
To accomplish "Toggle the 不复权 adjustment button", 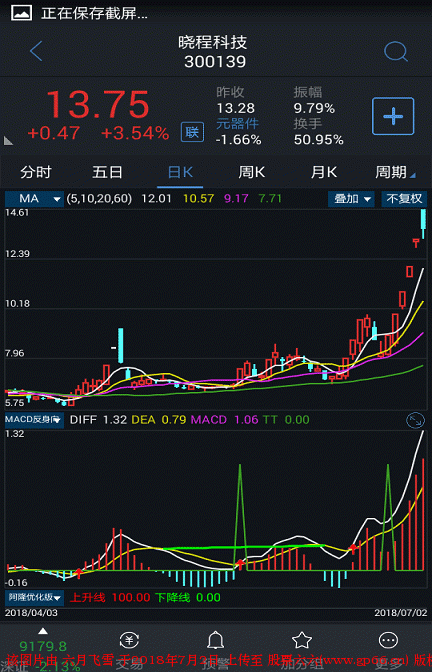I will tap(404, 199).
